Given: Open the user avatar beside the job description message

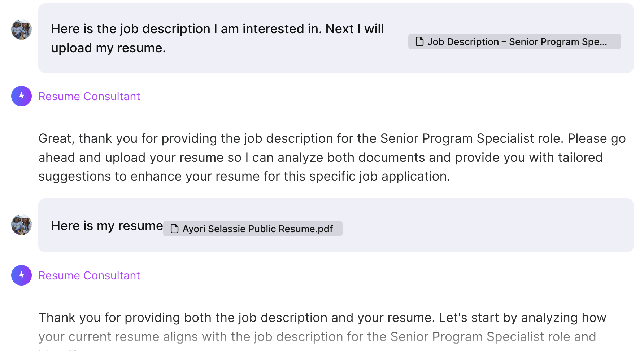Looking at the screenshot, I should coord(21,30).
